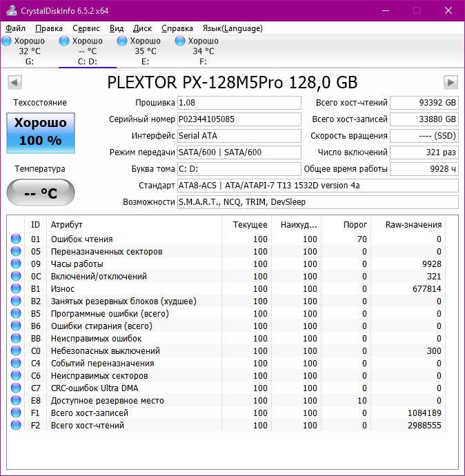The image size is (465, 476).
Task: Minimize the CrystalDiskInfo window
Action: 386,10
